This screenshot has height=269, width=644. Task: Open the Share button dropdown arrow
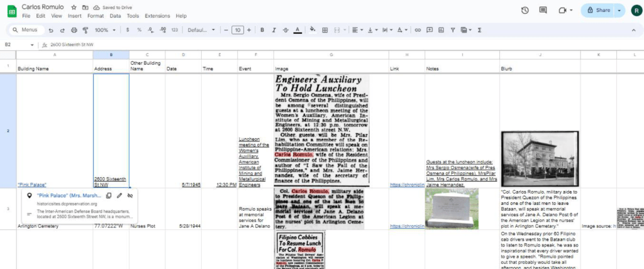619,11
